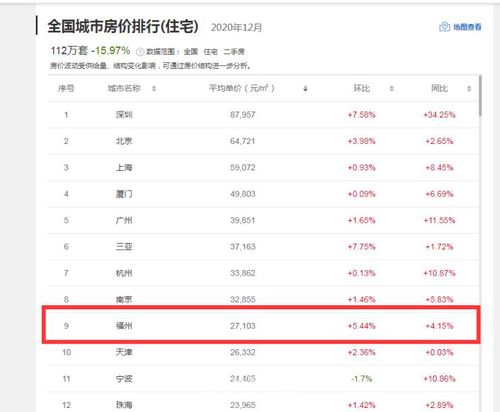Click the 二手房 data range label
Image resolution: width=500 pixels, height=412 pixels.
[x=234, y=52]
